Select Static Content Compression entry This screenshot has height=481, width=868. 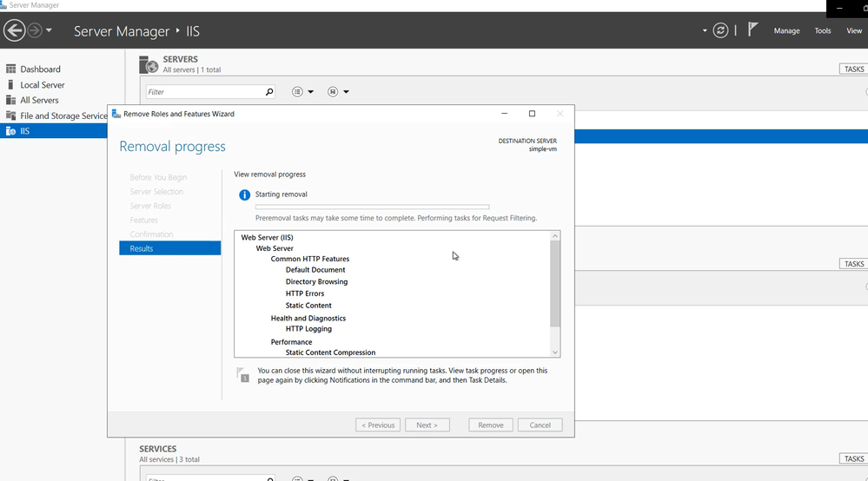click(x=330, y=353)
